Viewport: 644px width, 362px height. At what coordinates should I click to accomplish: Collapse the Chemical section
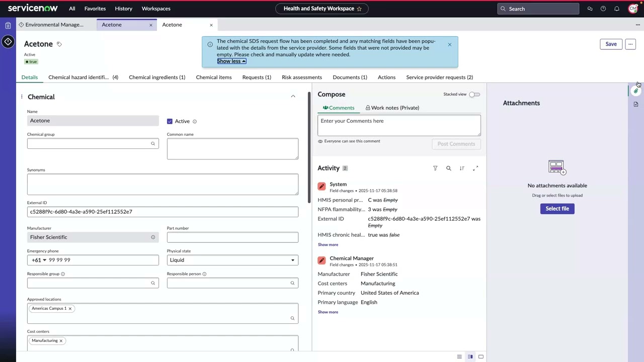293,97
